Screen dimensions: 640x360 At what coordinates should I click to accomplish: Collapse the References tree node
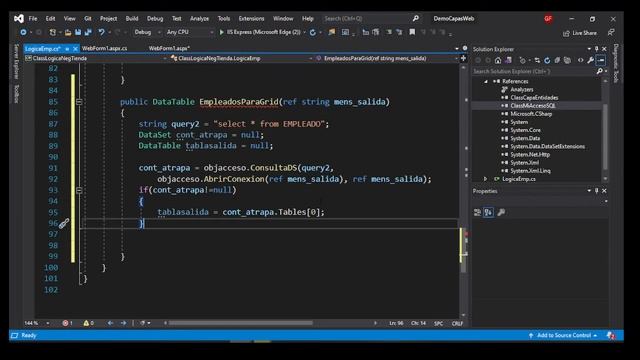pos(486,81)
